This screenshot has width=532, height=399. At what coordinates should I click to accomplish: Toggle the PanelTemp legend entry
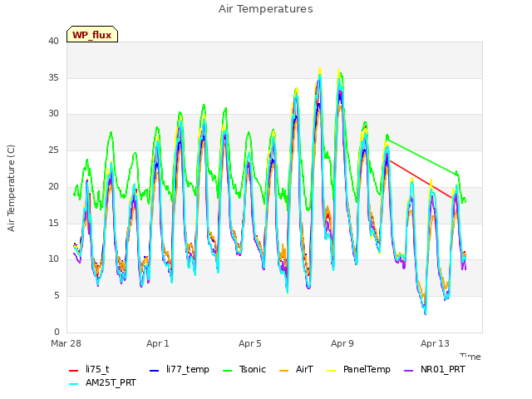[358, 369]
